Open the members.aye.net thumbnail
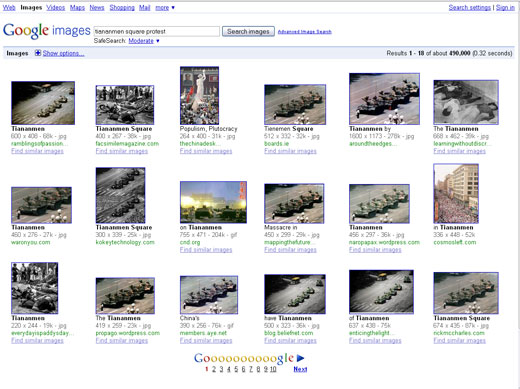Screen dimensions: 520x389 point(209,295)
